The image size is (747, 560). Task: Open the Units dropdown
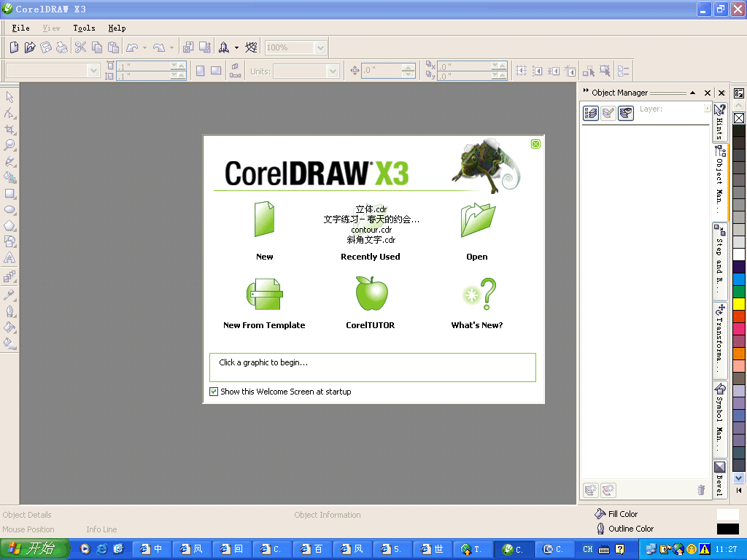coord(333,71)
